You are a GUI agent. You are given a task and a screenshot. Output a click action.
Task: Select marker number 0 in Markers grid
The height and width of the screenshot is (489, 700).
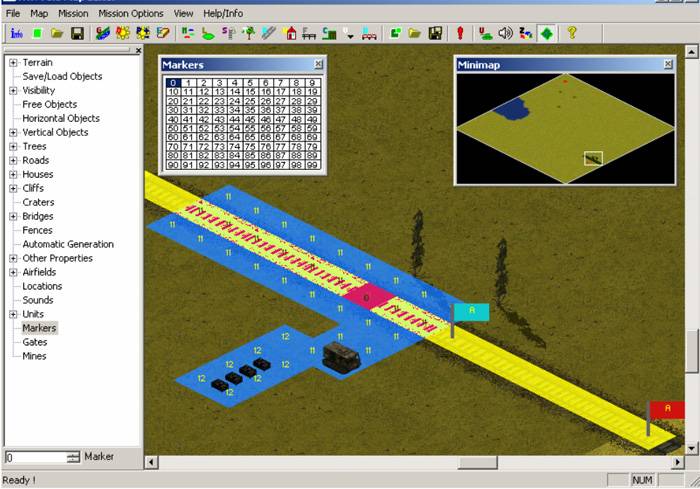173,83
